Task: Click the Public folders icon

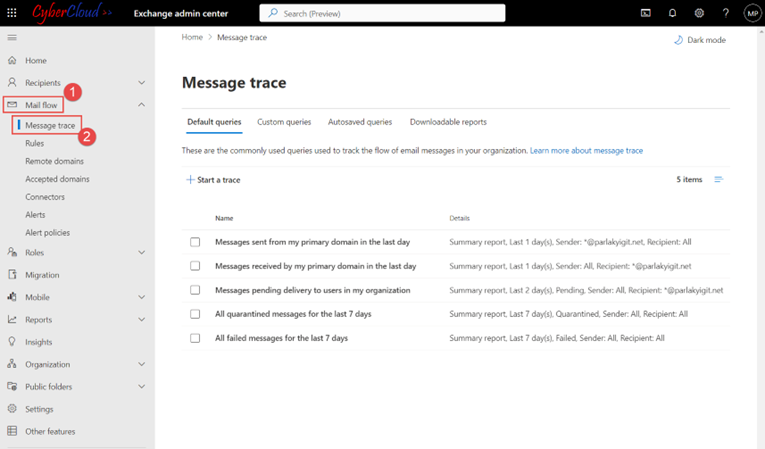Action: point(12,386)
